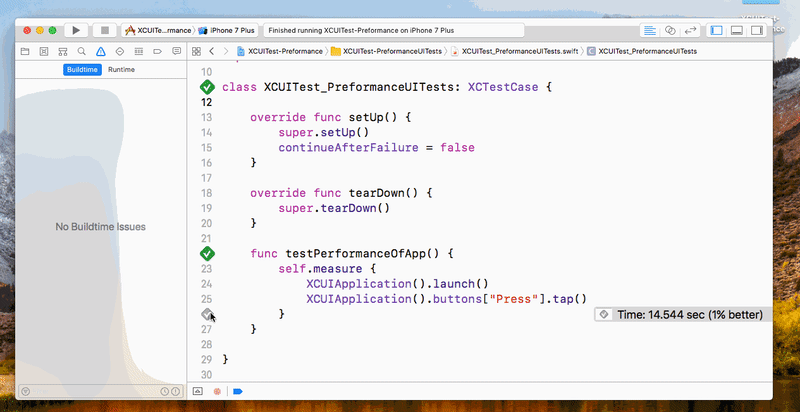Switch to the Runtime tab

(x=121, y=70)
